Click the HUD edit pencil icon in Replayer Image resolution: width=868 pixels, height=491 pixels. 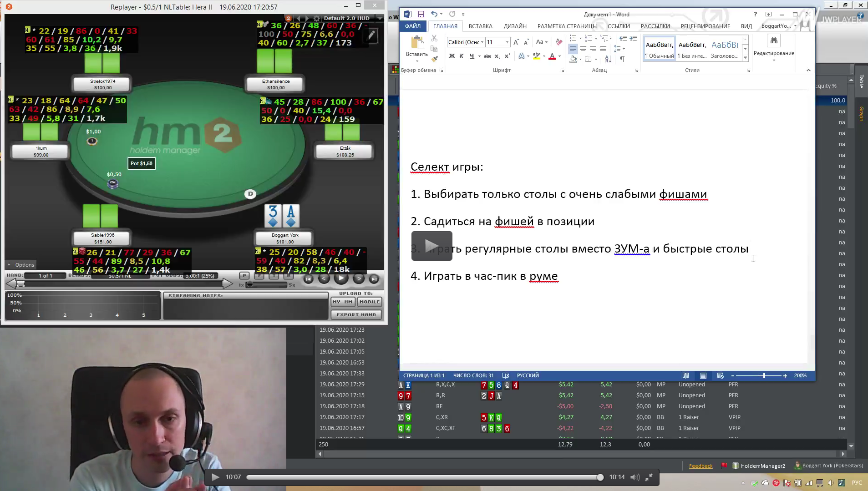[371, 35]
